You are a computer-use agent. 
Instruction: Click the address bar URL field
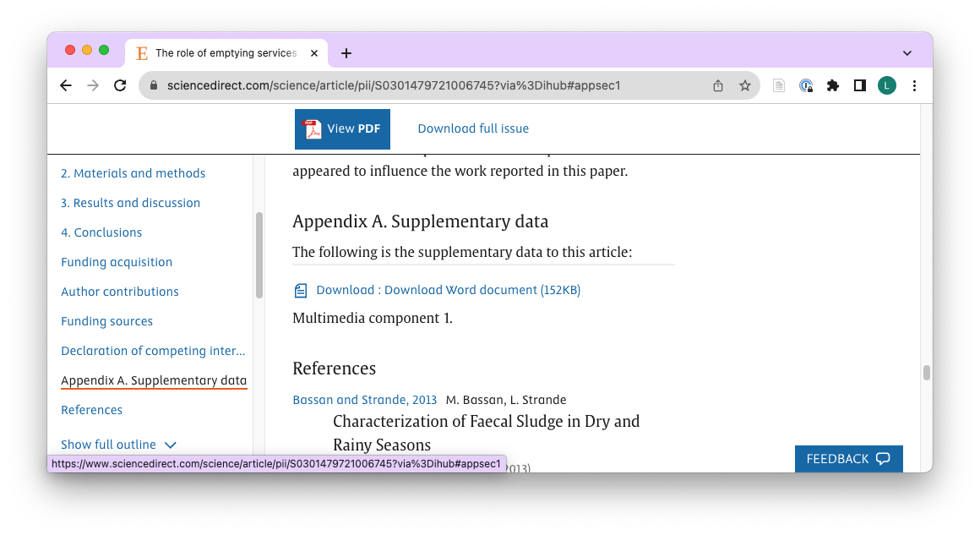pyautogui.click(x=422, y=85)
